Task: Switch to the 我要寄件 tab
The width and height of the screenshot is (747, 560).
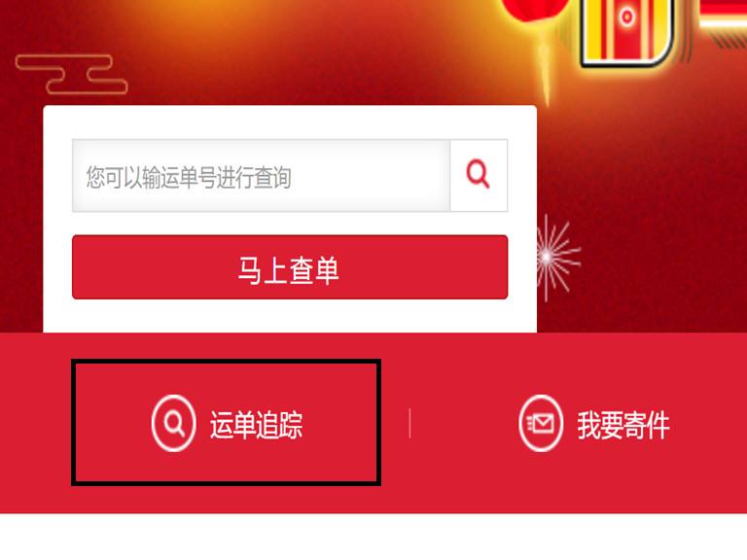Action: tap(593, 424)
